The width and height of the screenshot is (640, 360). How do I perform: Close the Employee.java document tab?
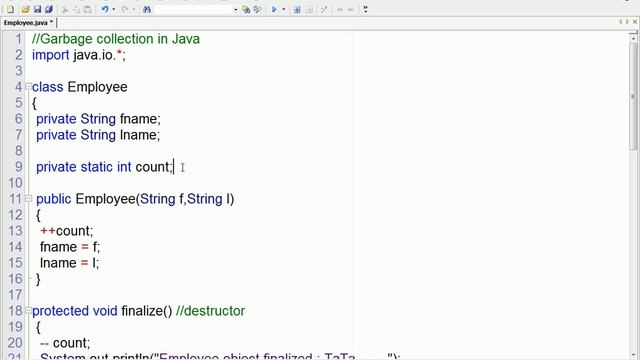635,22
